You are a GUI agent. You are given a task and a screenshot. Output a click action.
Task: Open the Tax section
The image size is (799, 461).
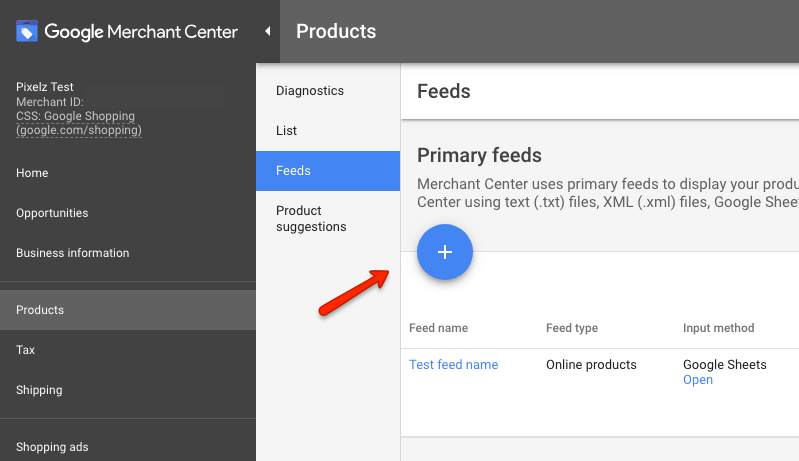[x=26, y=350]
